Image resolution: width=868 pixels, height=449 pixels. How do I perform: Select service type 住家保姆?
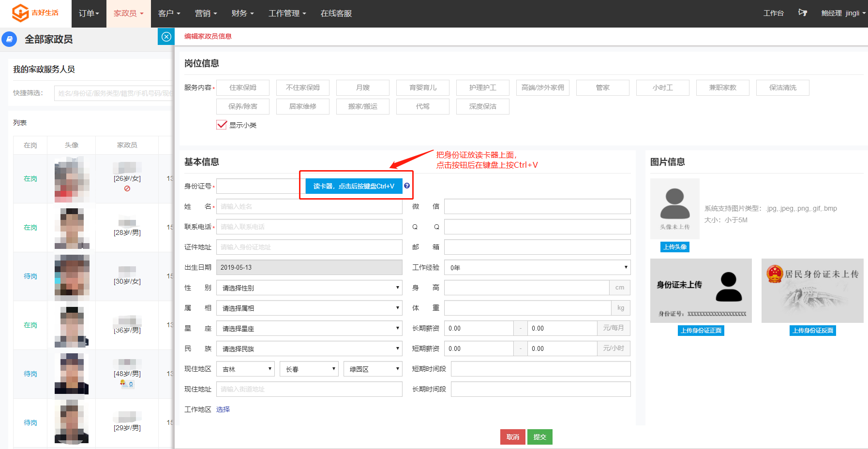click(243, 87)
